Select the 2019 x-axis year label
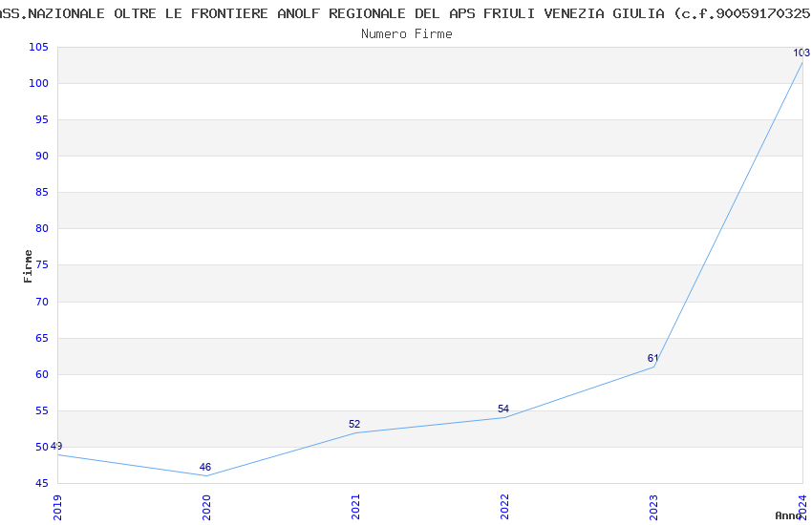Viewport: 812px width, 525px height. (x=57, y=508)
